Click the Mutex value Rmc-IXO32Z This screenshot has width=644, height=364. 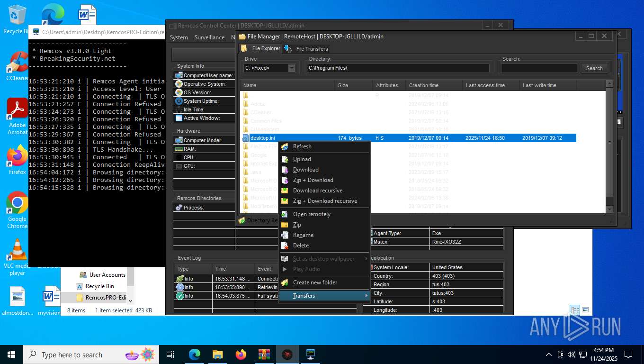click(446, 242)
